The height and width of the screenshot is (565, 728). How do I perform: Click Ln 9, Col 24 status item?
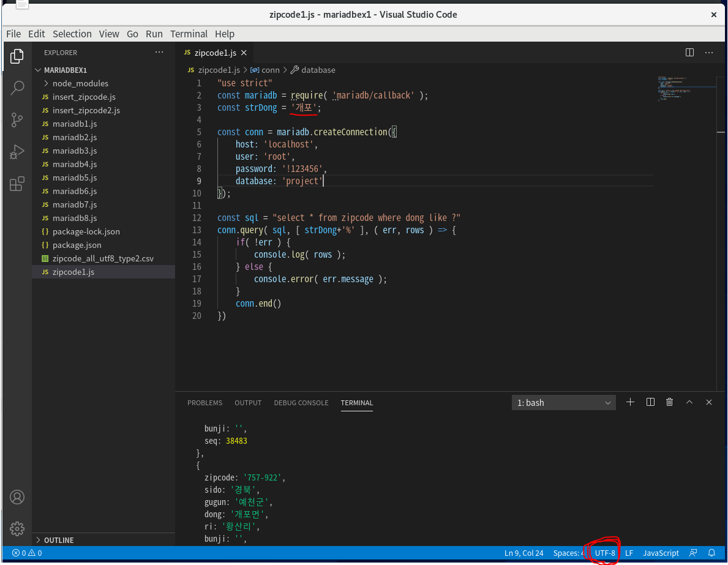click(523, 553)
